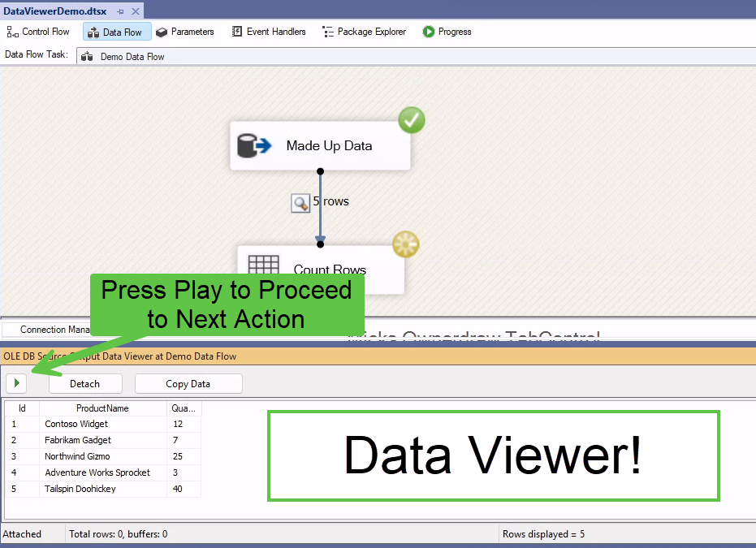Click the 5 rows path label
This screenshot has height=548, width=756.
(x=330, y=201)
